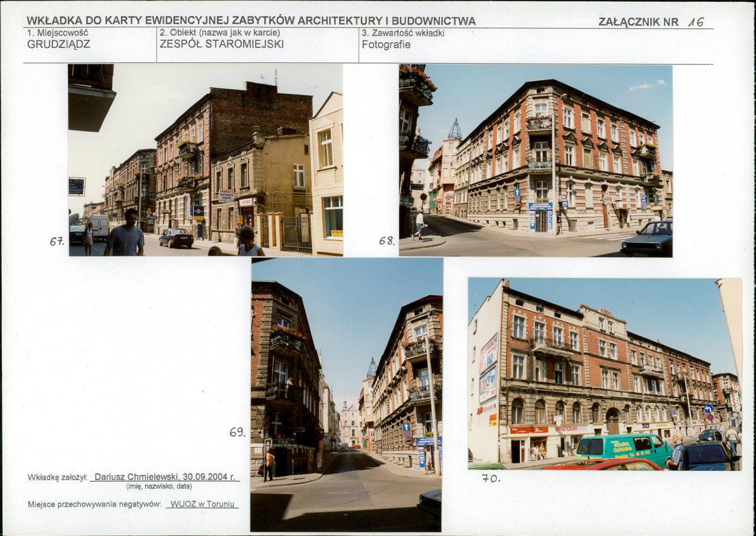Image resolution: width=756 pixels, height=536 pixels.
Task: Click photograph 70 with the green van
Action: coord(604,375)
